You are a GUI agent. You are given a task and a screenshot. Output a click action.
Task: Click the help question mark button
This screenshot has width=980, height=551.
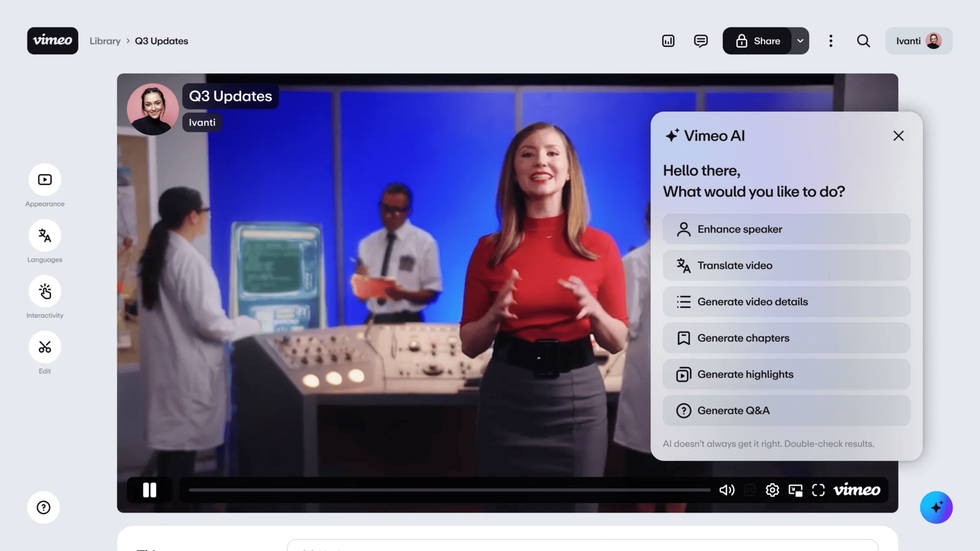coord(43,508)
